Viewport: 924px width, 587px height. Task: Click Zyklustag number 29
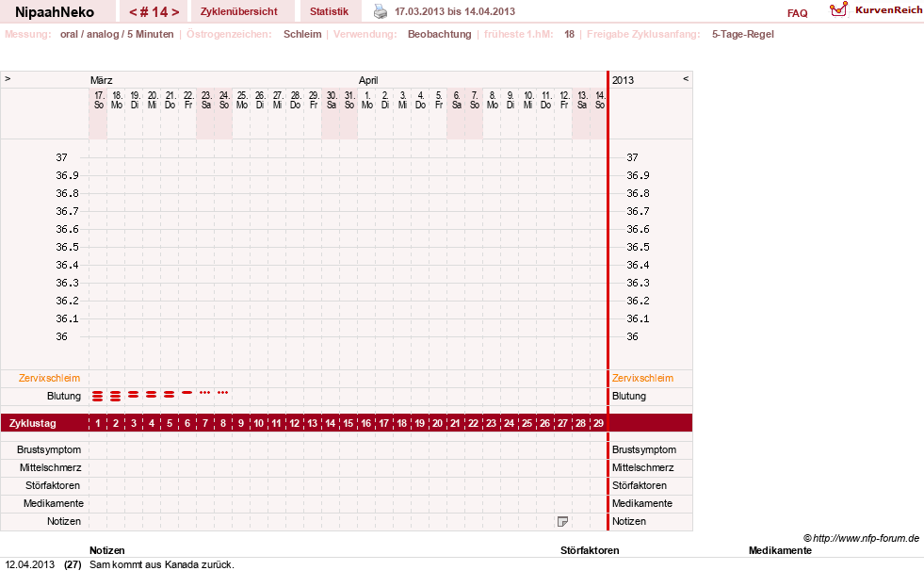(x=598, y=423)
